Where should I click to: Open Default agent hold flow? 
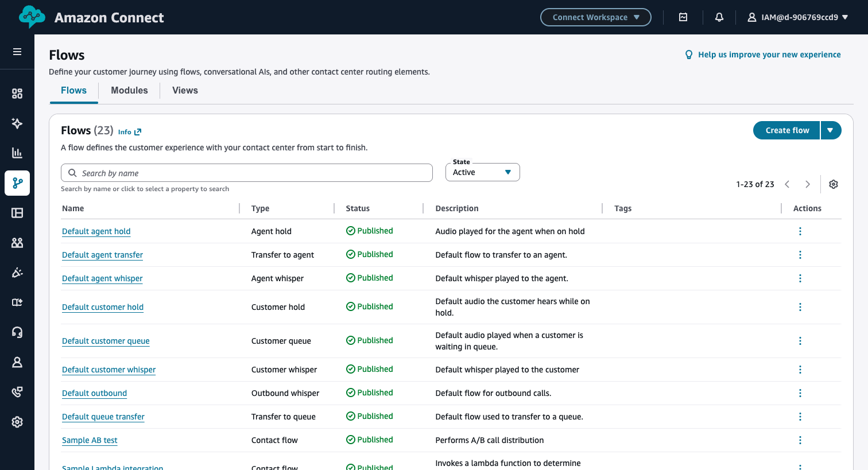[x=96, y=231]
